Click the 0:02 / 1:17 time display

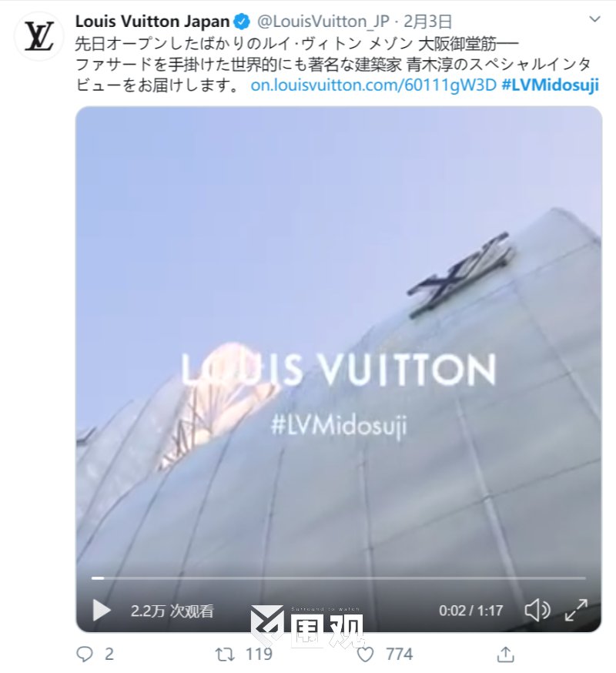[470, 611]
